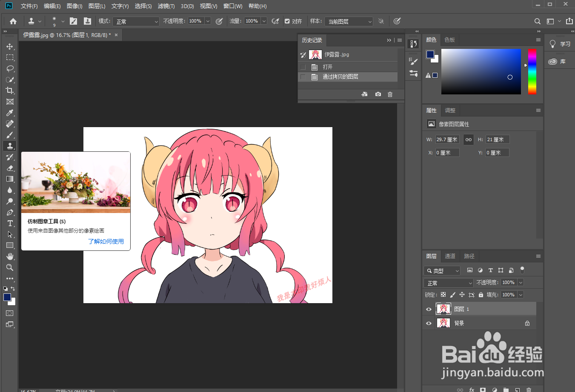The height and width of the screenshot is (392, 575).
Task: Toggle airbrush mode in options bar
Action: (x=275, y=21)
